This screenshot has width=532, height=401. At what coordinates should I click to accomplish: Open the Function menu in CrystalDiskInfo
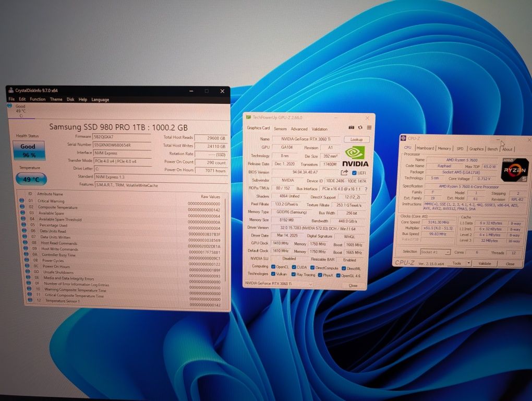[38, 99]
